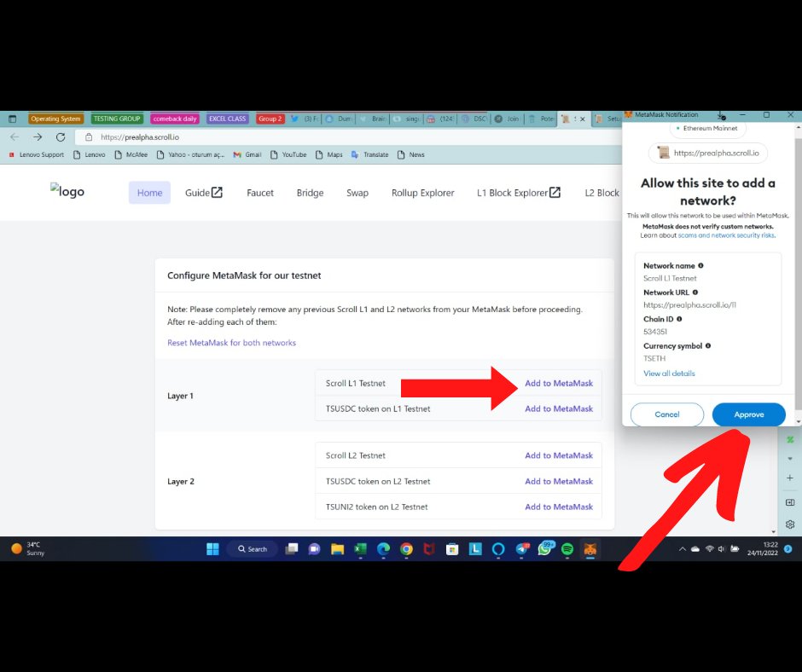Screen dimensions: 802x672
Task: Open Edge sidebar settings gear
Action: tap(790, 524)
